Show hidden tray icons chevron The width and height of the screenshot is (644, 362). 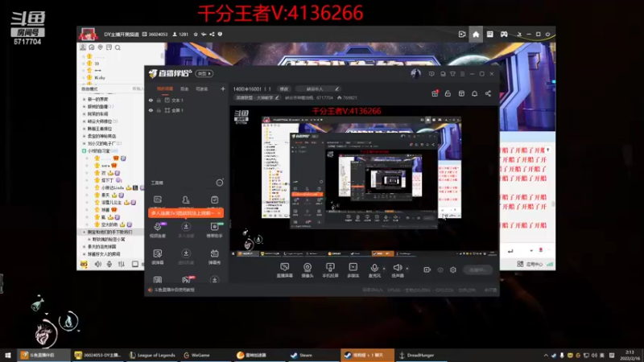[x=546, y=356]
